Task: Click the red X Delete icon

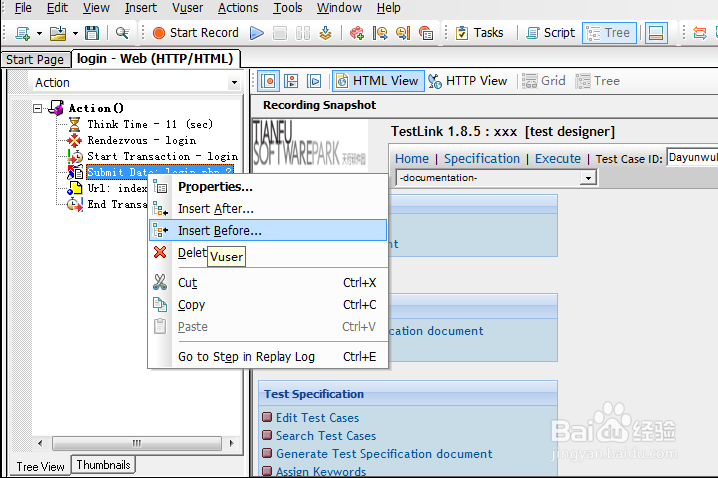Action: coord(160,252)
